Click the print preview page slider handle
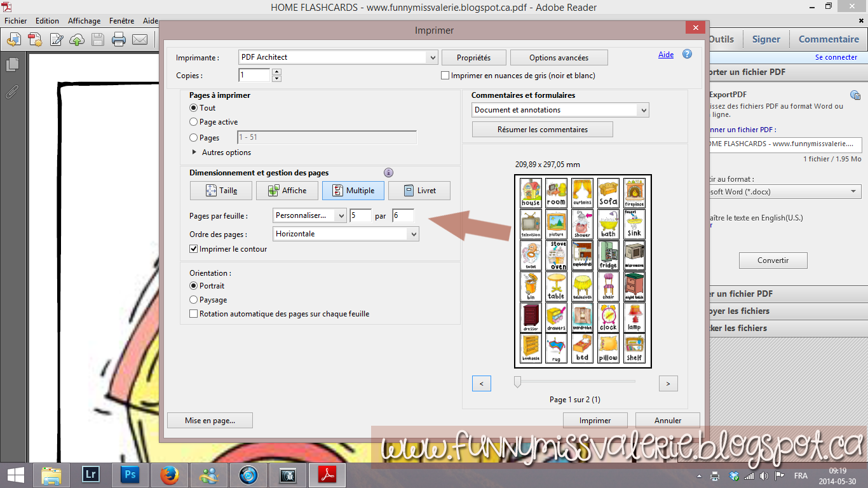Image resolution: width=868 pixels, height=488 pixels. [x=517, y=381]
